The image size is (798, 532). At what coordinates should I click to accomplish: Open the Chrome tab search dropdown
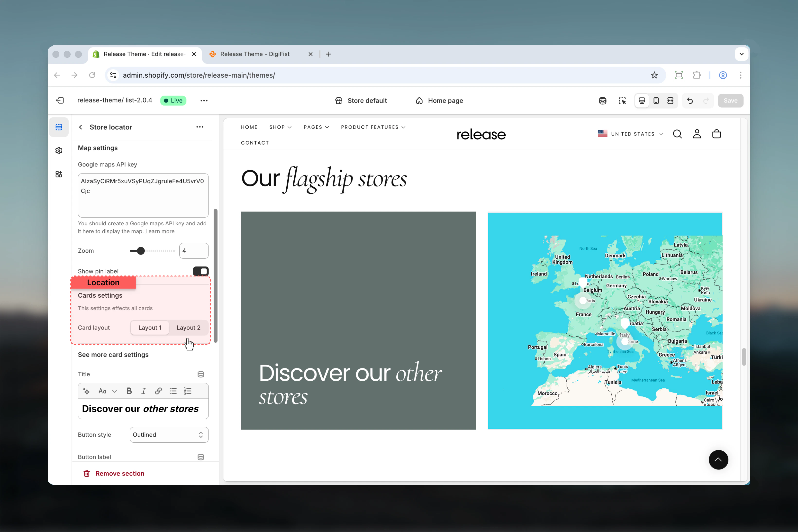click(741, 54)
